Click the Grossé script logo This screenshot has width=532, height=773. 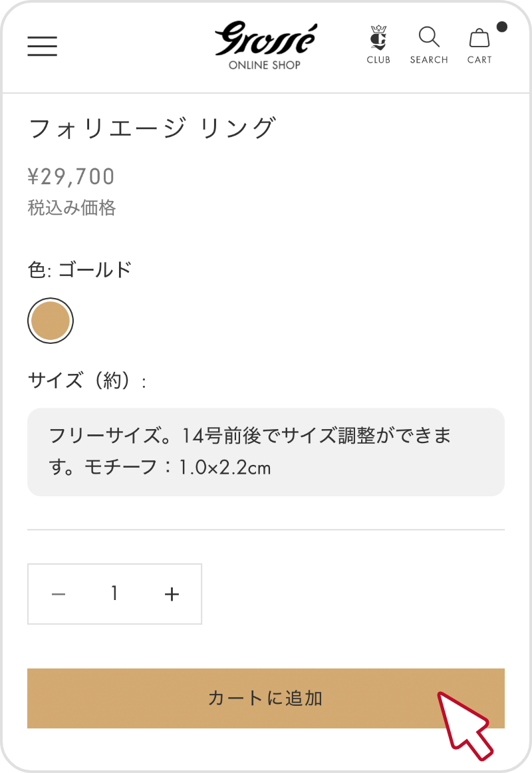[265, 39]
